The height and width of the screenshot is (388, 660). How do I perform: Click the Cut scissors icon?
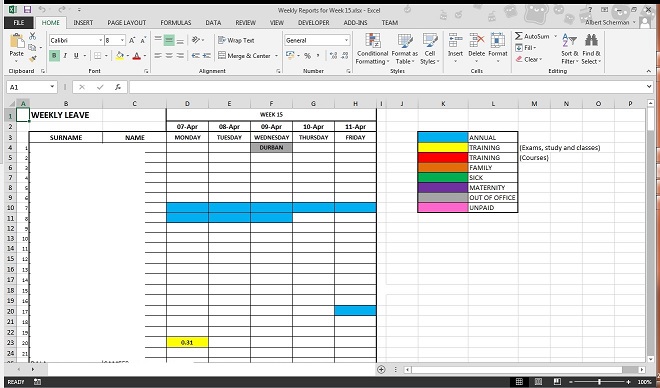pyautogui.click(x=32, y=37)
